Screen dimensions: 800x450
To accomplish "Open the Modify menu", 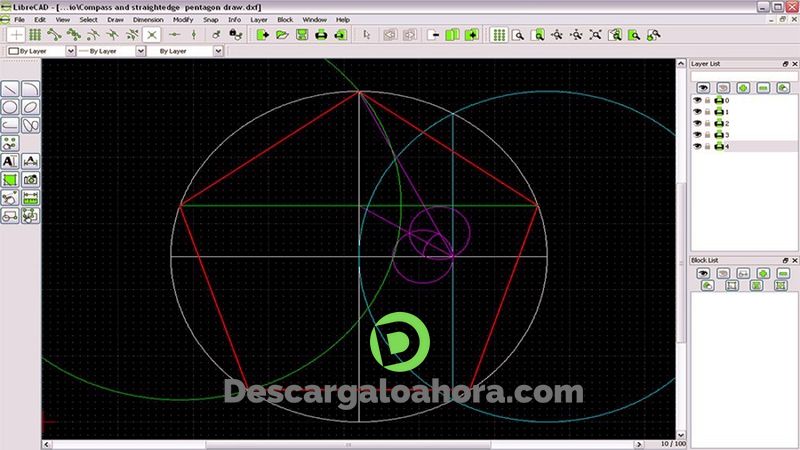I will [x=183, y=19].
